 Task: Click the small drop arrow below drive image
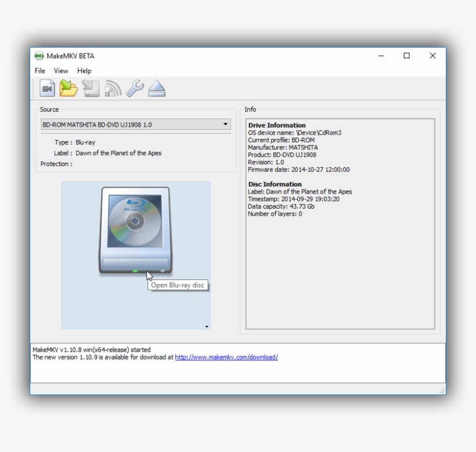pyautogui.click(x=206, y=327)
